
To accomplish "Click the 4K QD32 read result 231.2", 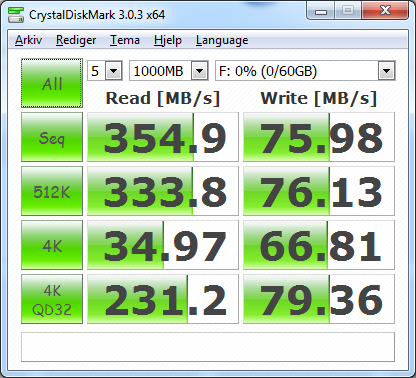I will pyautogui.click(x=163, y=299).
